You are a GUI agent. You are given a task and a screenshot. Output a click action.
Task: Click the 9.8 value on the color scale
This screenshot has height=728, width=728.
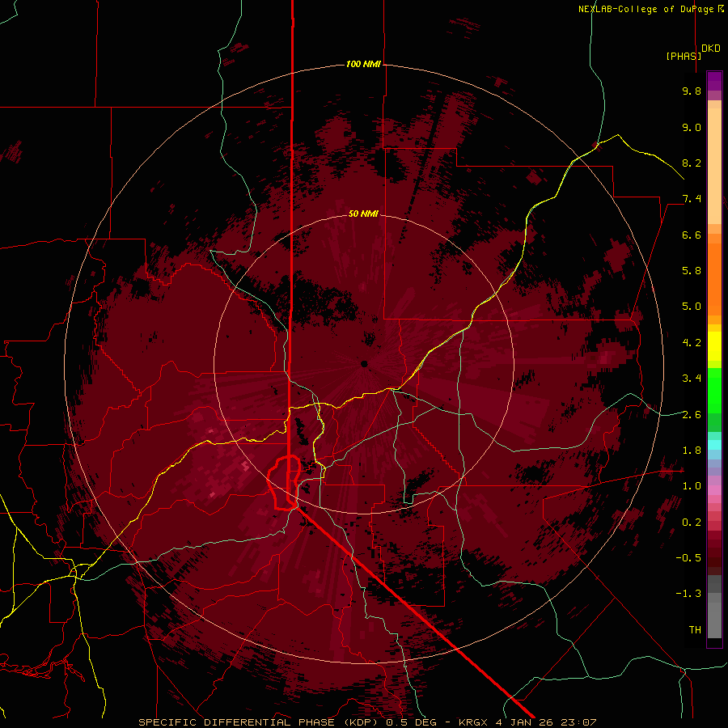[x=692, y=91]
